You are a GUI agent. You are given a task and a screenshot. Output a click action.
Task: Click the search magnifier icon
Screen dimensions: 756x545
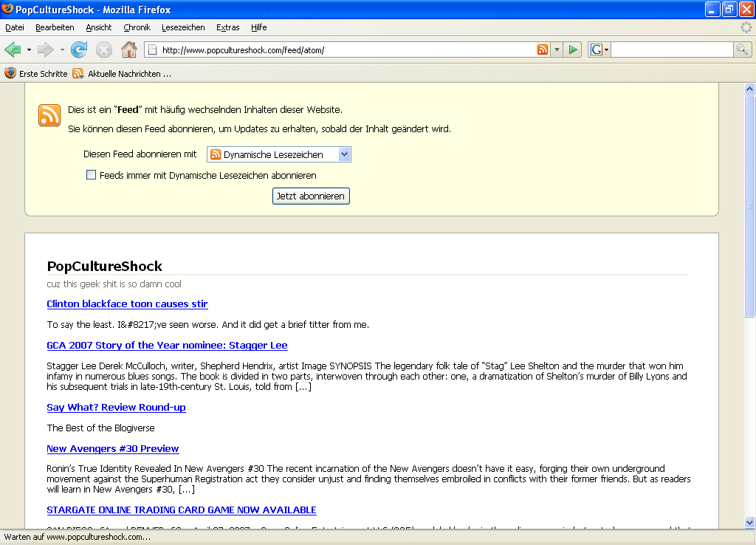pos(742,49)
